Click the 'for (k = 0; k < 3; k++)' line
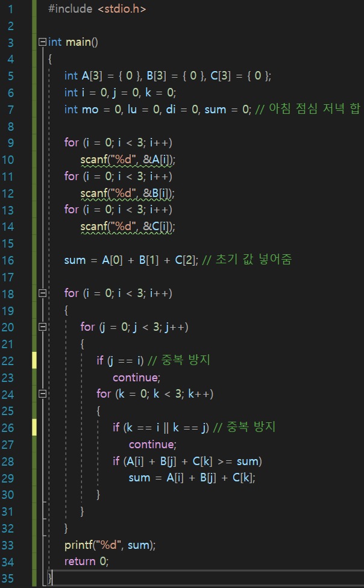The height and width of the screenshot is (588, 364). (155, 394)
